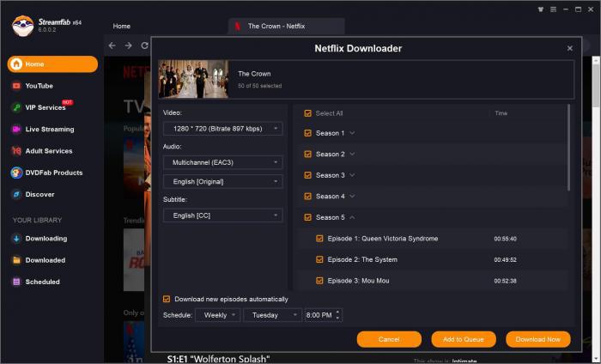Viewport: 601px width, 364px height.
Task: Click the Cancel button
Action: 389,339
